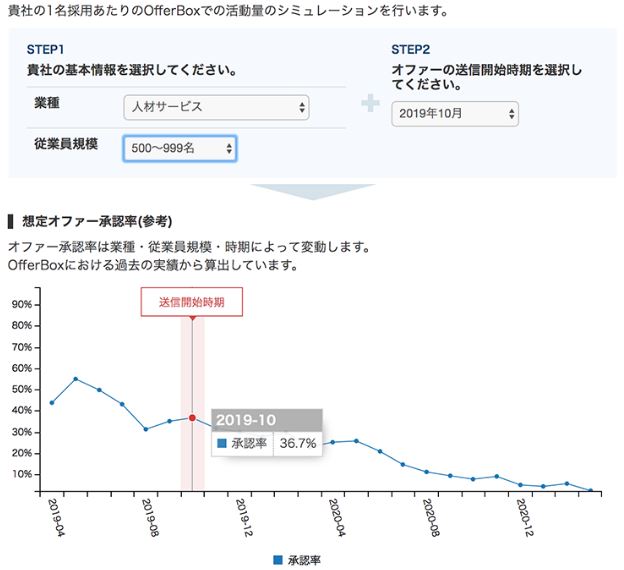The height and width of the screenshot is (570, 624).
Task: Click the red 2019-10 data point
Action: click(x=192, y=418)
